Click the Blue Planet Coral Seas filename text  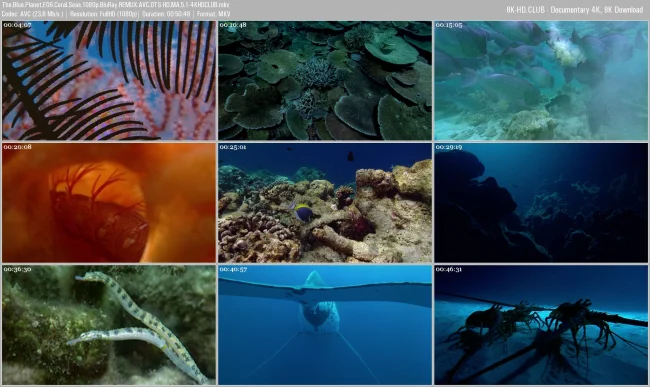pyautogui.click(x=116, y=5)
